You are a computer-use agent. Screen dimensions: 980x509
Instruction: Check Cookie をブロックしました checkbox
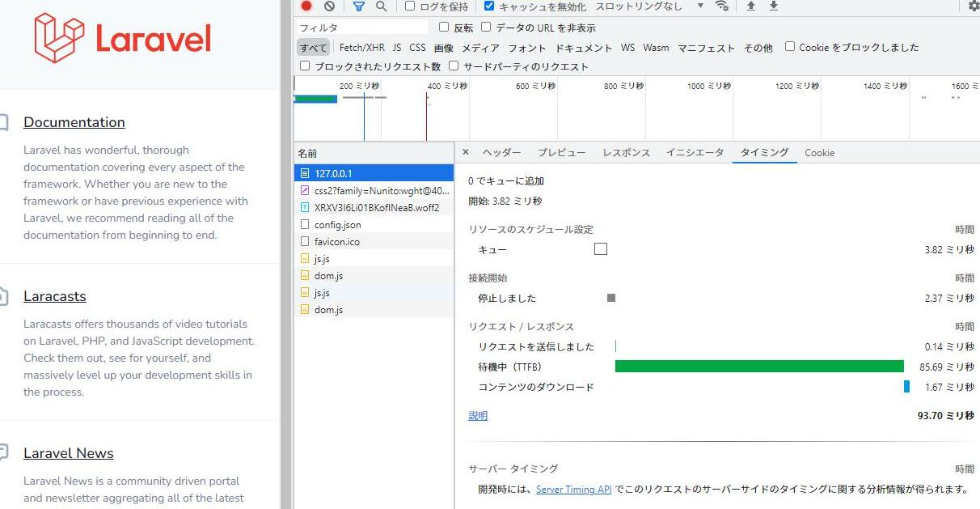pyautogui.click(x=790, y=46)
